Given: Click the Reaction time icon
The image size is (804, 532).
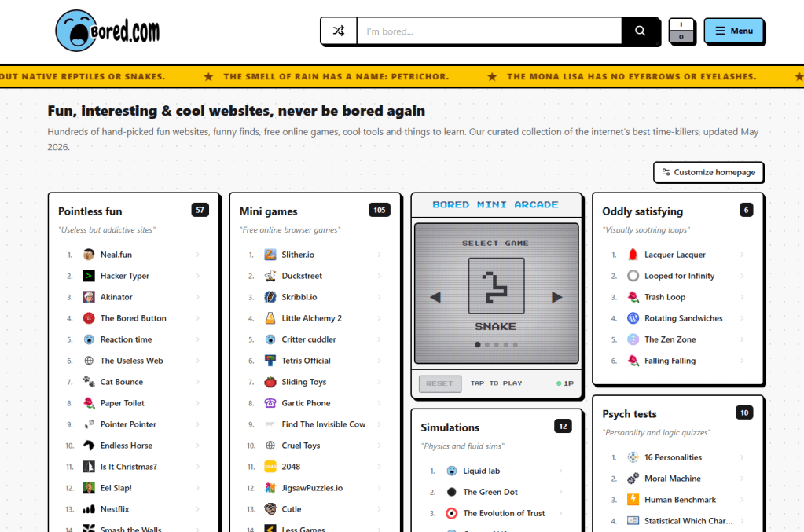Looking at the screenshot, I should pos(89,339).
